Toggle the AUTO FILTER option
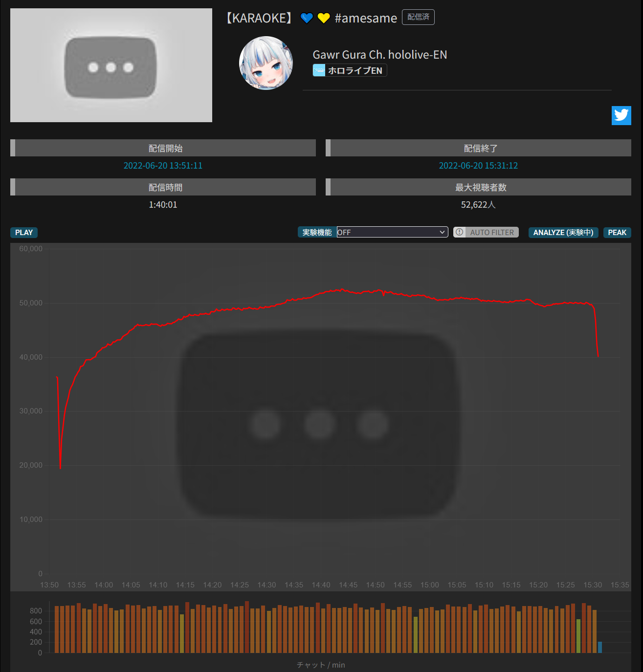Image resolution: width=643 pixels, height=672 pixels. click(486, 232)
